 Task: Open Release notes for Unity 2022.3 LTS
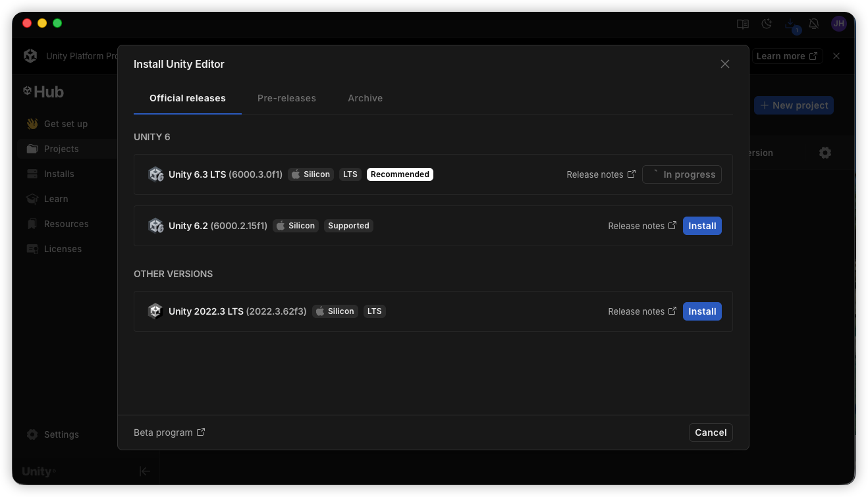click(642, 311)
